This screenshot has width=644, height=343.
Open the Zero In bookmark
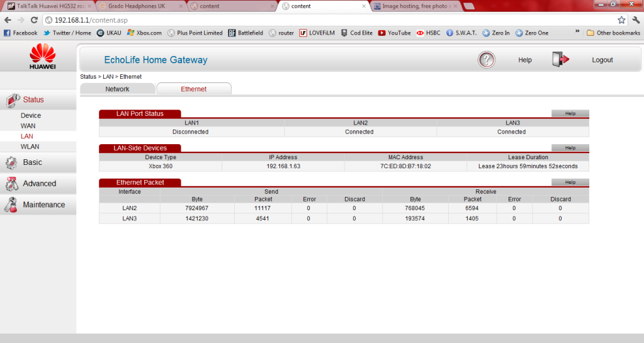point(495,33)
